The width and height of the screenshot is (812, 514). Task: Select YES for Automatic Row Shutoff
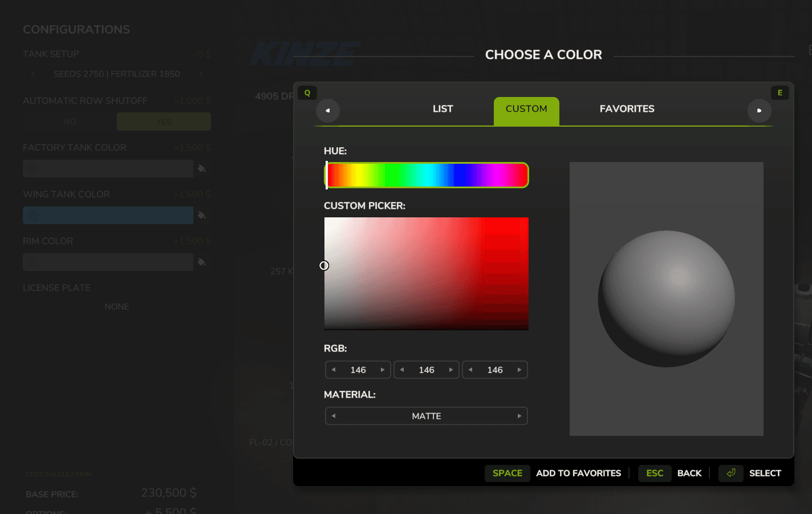pyautogui.click(x=164, y=122)
